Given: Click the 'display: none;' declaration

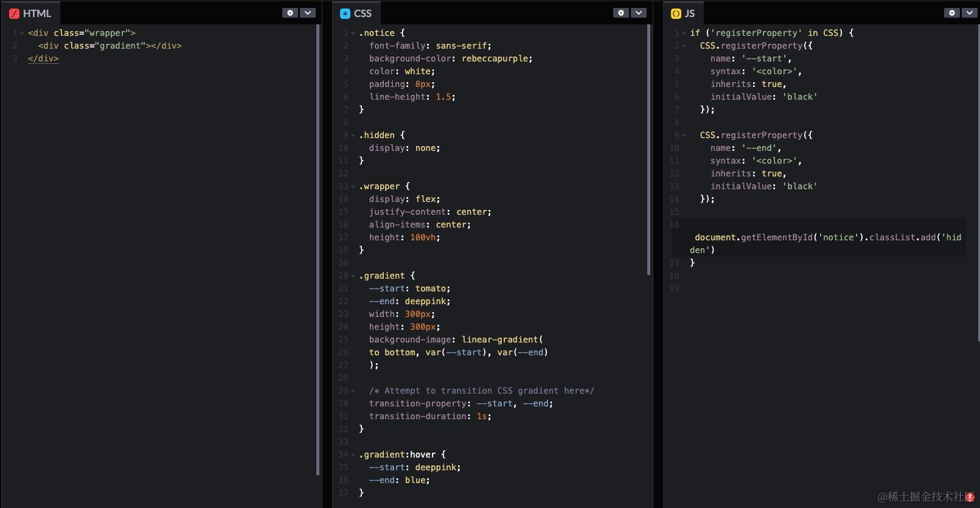Looking at the screenshot, I should (405, 148).
